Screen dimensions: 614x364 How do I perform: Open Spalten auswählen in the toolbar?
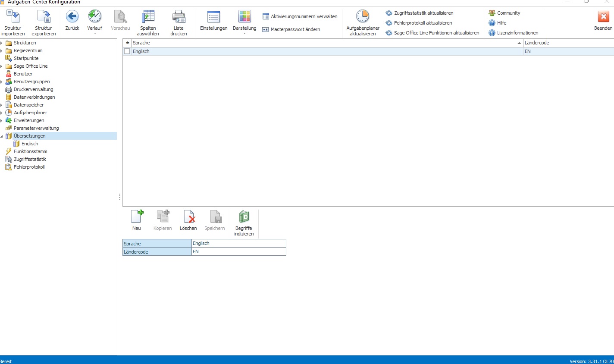coord(148,17)
